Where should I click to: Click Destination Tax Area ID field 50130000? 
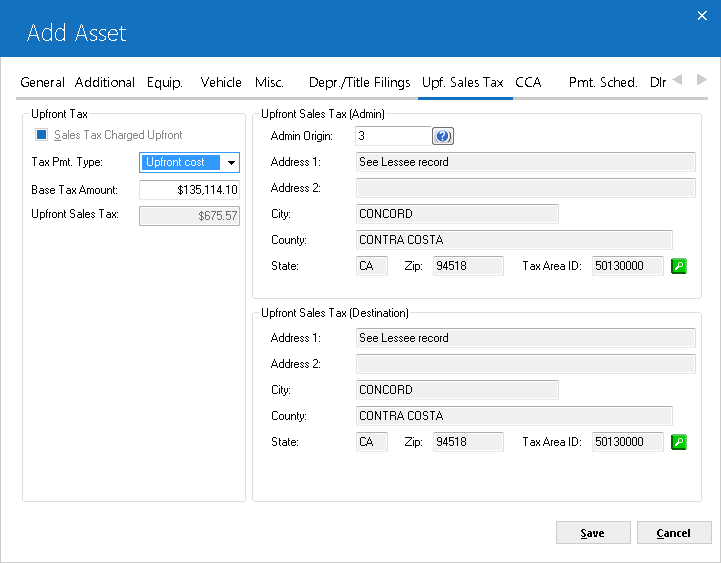[628, 442]
